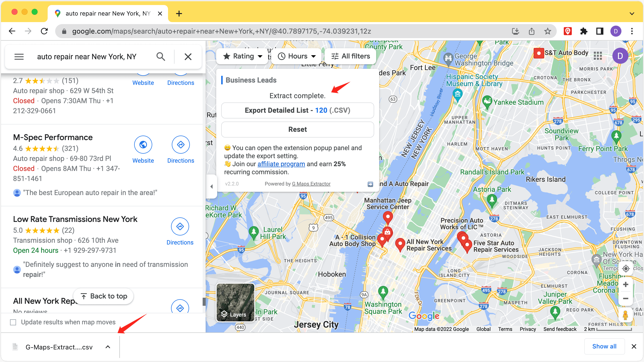The image size is (644, 362).
Task: Get directions to M-Spec Performance
Action: coord(181,145)
